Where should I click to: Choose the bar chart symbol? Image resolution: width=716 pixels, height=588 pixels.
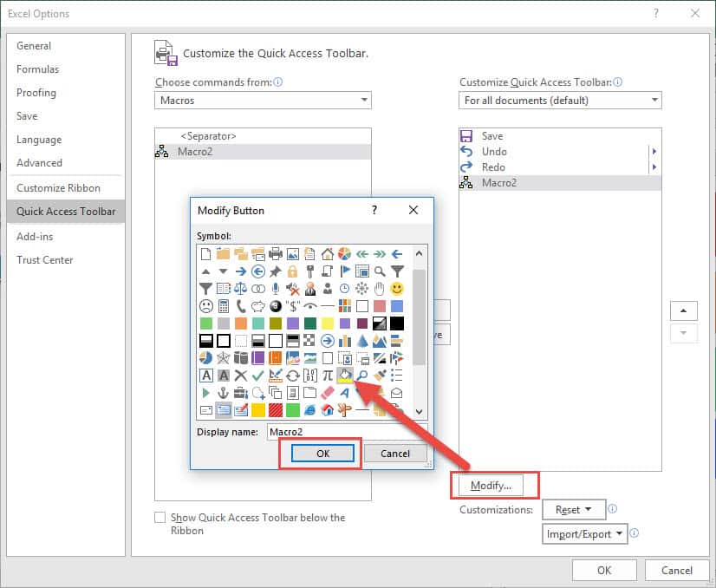pos(345,341)
